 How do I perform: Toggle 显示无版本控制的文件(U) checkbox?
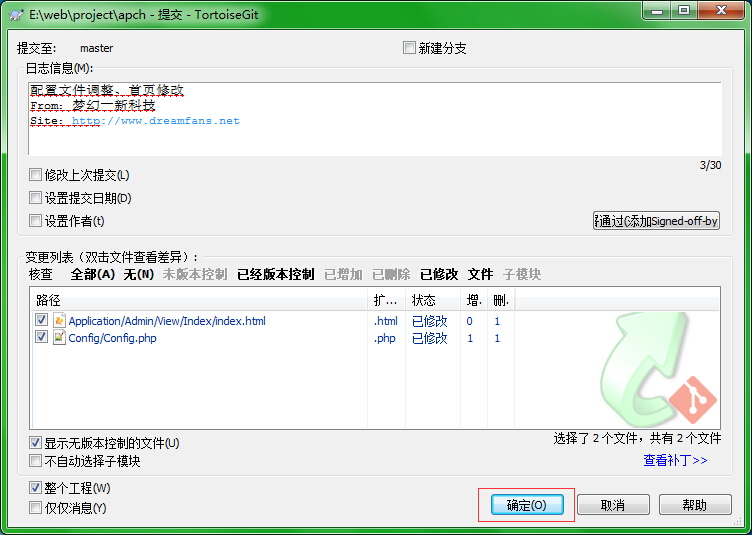coord(35,442)
